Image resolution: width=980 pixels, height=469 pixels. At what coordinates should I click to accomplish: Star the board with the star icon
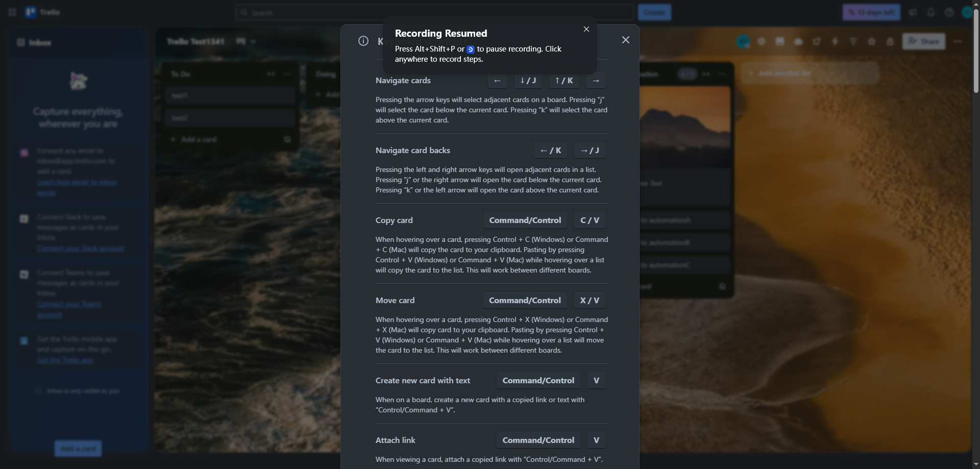click(x=872, y=41)
